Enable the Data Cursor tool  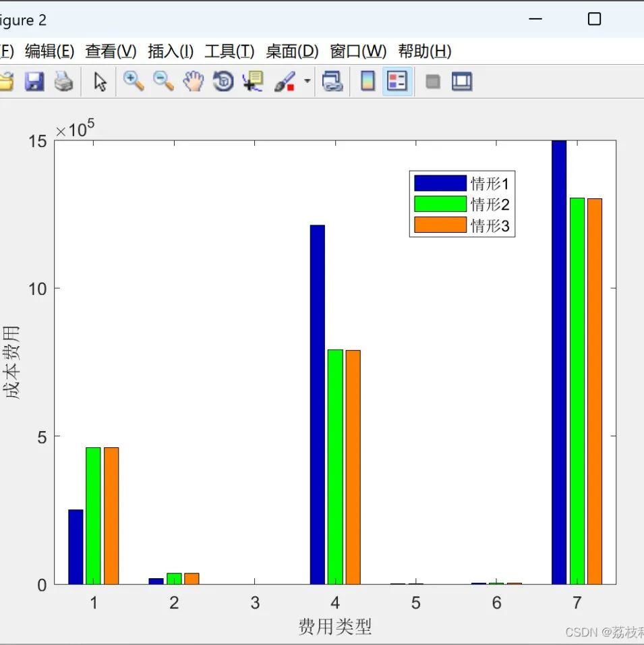[x=253, y=81]
